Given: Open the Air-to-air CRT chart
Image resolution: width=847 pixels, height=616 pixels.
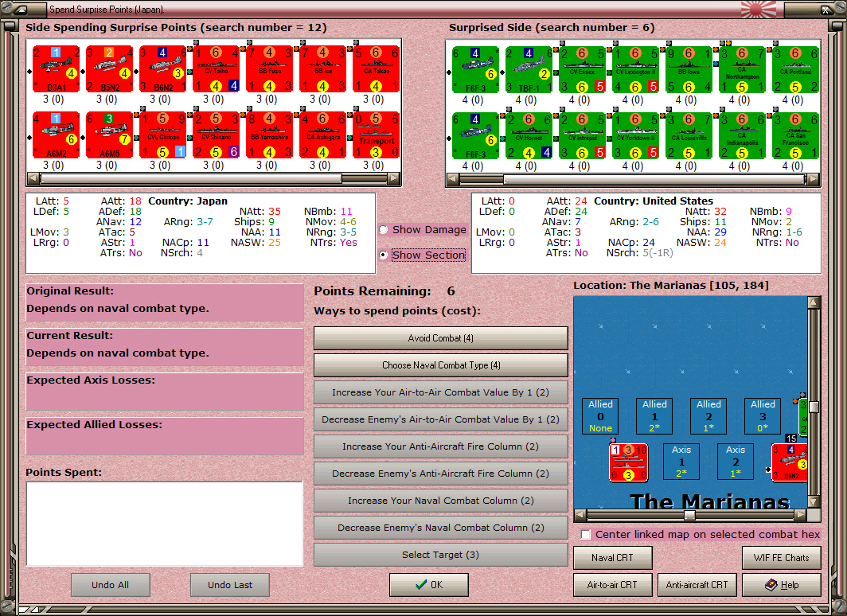Looking at the screenshot, I should coord(613,585).
